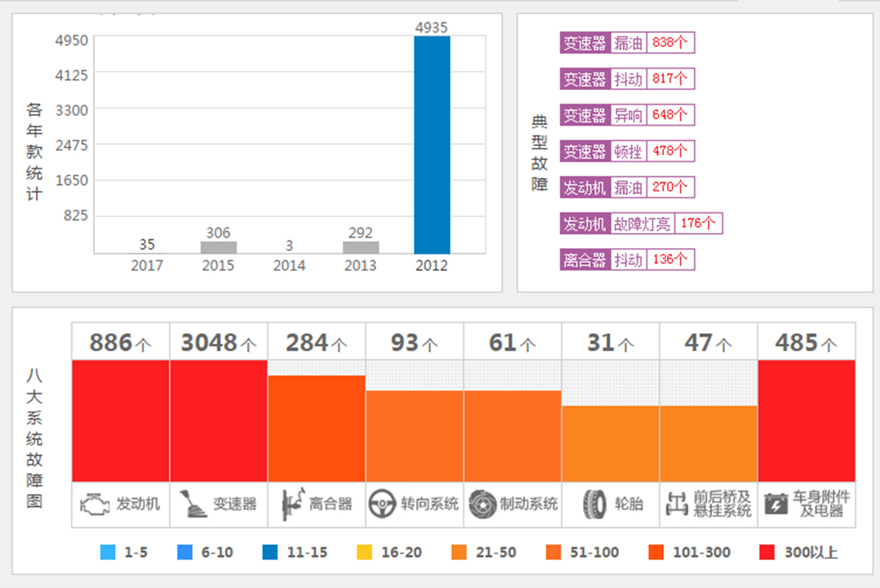Click the 发动机 故障灯亮 176个 fault tag
This screenshot has height=588, width=880.
pyautogui.click(x=641, y=223)
